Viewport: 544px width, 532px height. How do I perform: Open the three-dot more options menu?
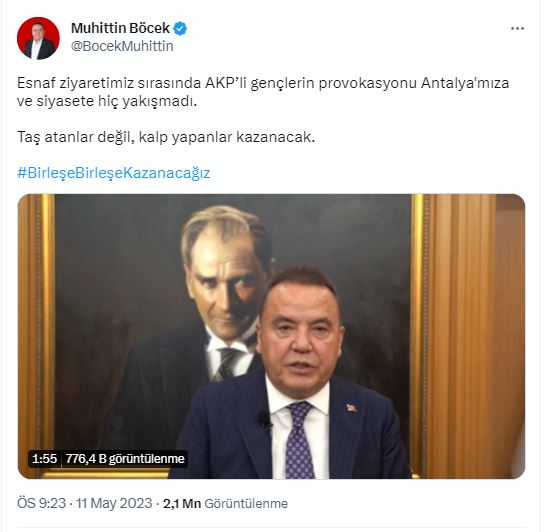point(517,28)
